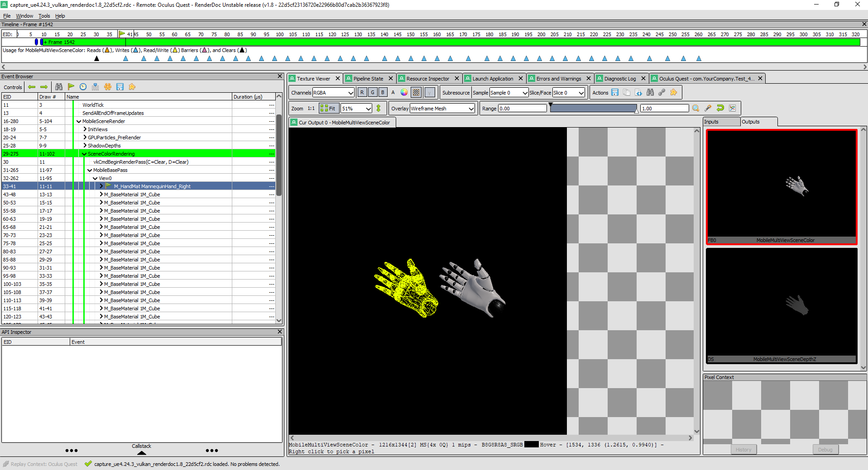Click the History button in Pixel Context
This screenshot has height=470, width=868.
coord(743,449)
